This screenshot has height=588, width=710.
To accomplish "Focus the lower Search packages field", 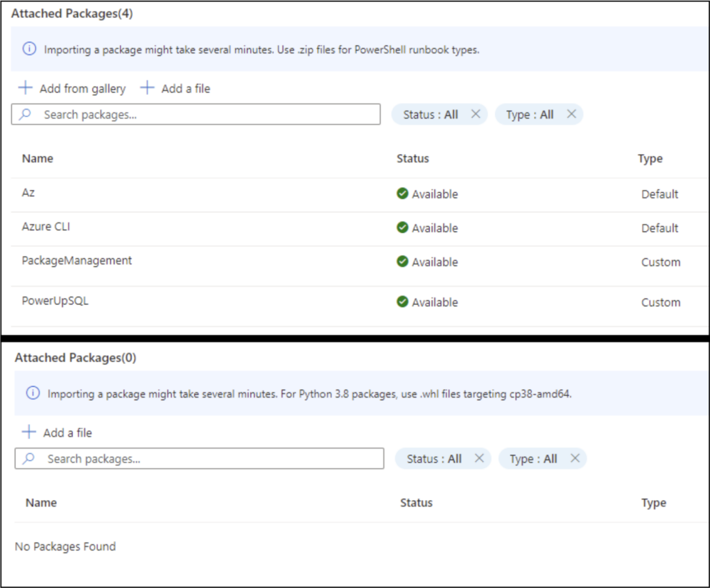I will point(199,458).
